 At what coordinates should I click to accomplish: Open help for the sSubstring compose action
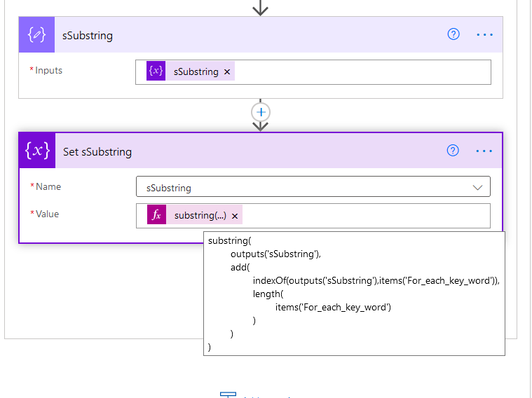[x=453, y=34]
